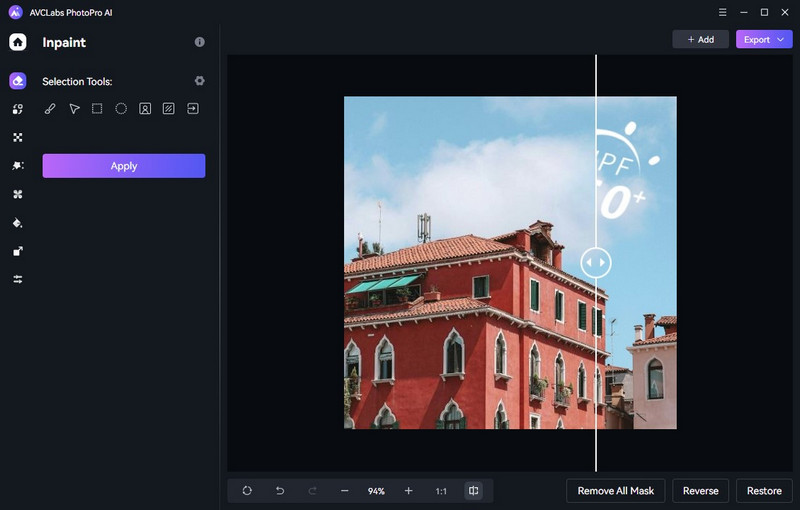Open Selection Tools settings gear
The image size is (800, 510).
pyautogui.click(x=199, y=81)
